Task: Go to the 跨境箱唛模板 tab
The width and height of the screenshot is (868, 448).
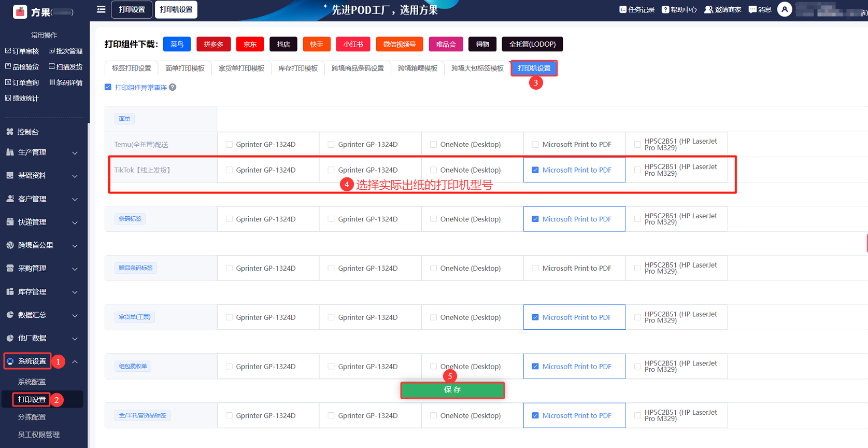Action: pos(418,68)
